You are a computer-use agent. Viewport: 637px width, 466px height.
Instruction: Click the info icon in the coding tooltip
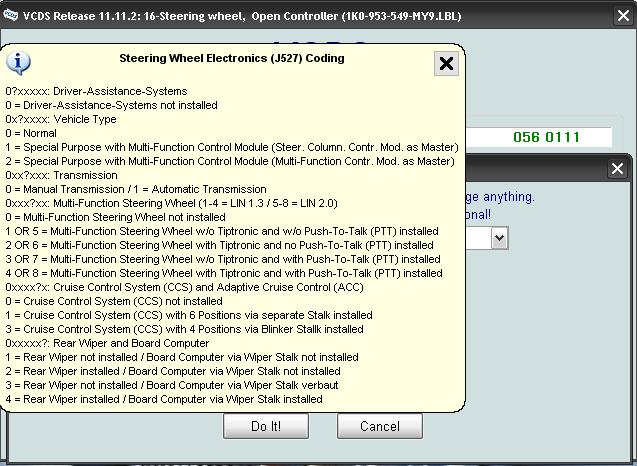[18, 63]
